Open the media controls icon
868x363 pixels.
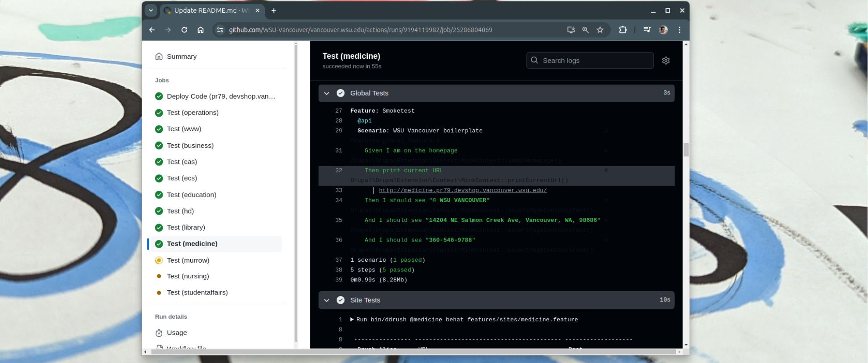pyautogui.click(x=647, y=30)
